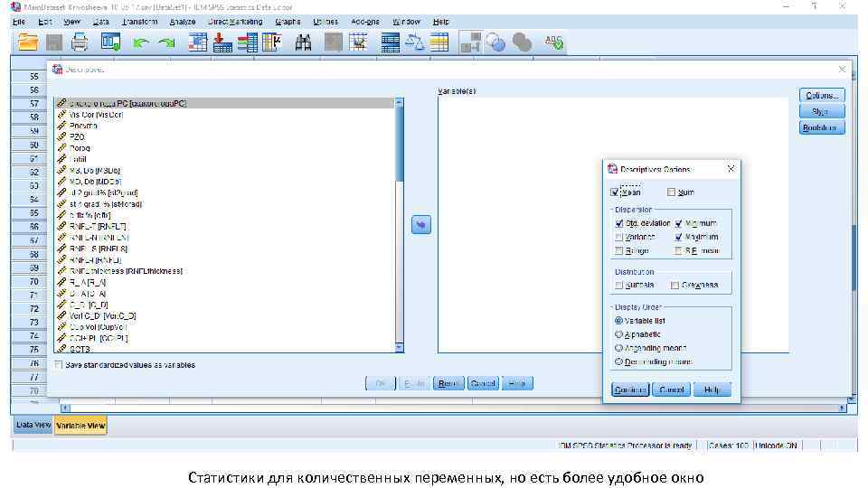The height and width of the screenshot is (488, 868).
Task: Uncheck the Mean checkbox
Action: coord(615,192)
